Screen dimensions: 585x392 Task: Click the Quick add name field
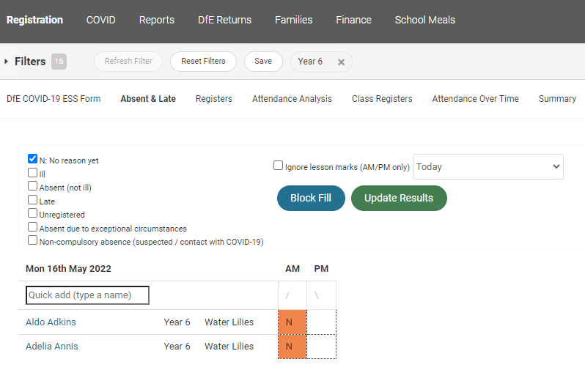click(87, 295)
